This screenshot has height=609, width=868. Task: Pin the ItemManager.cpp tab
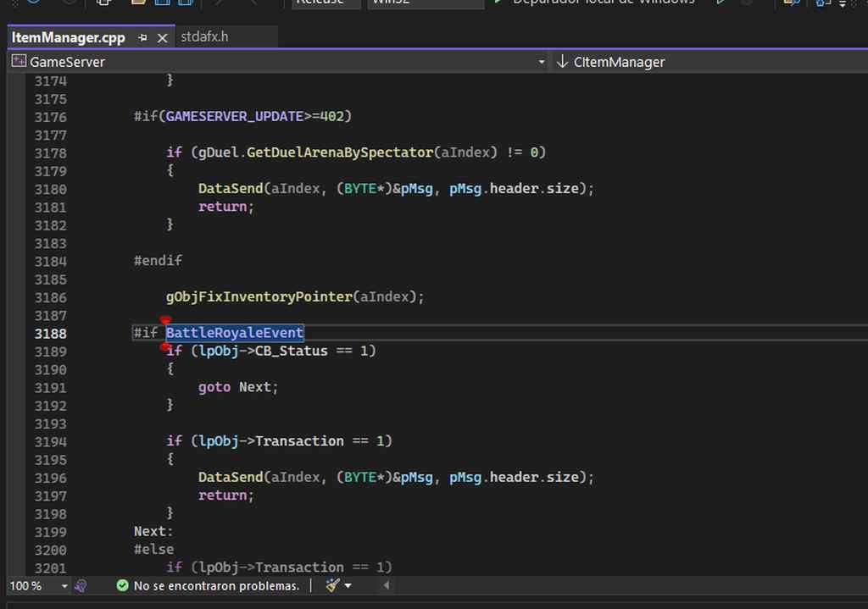142,38
